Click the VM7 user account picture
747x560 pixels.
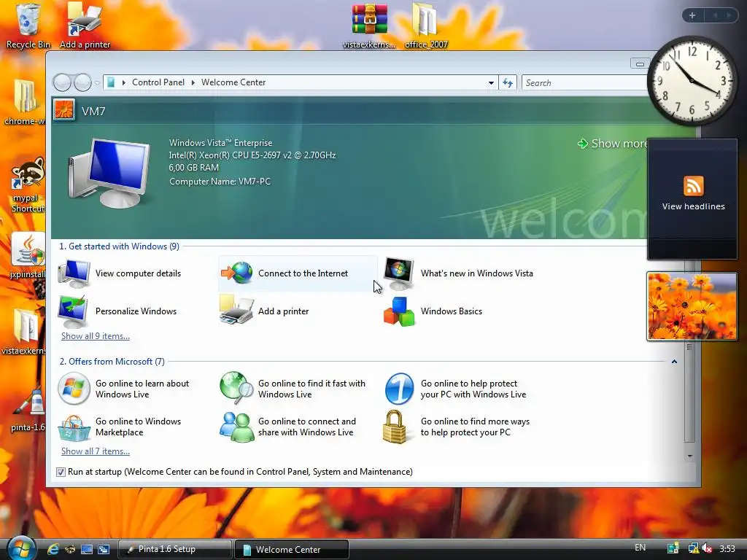(64, 110)
